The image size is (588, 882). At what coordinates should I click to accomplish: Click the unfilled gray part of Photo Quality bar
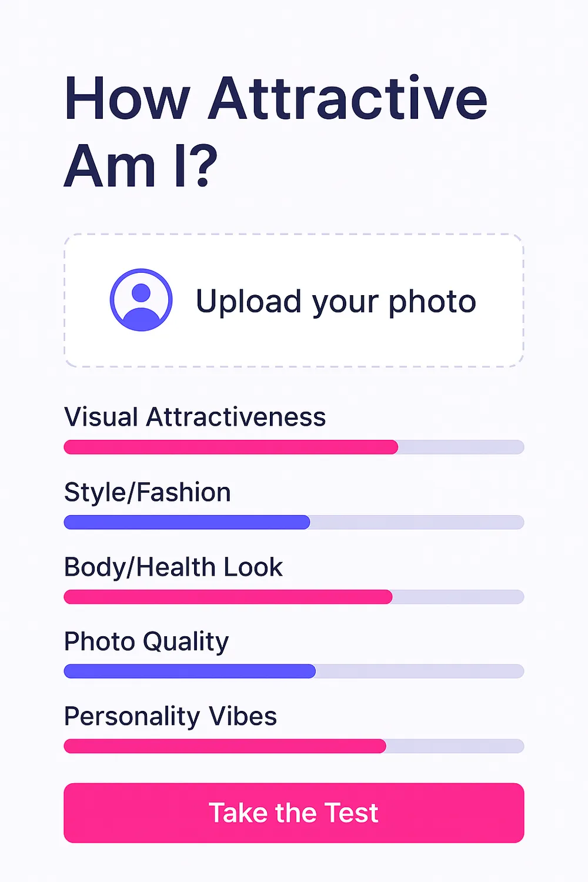(420, 671)
